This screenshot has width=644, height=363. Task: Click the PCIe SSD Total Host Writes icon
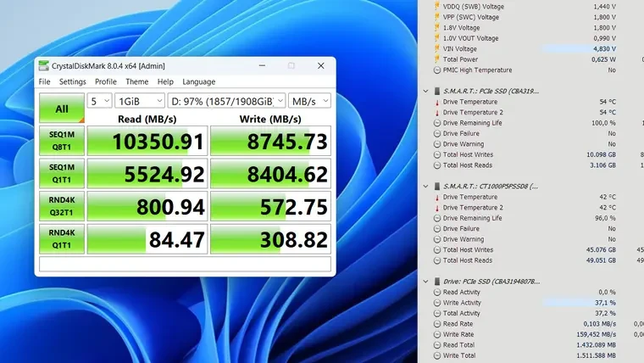(437, 155)
